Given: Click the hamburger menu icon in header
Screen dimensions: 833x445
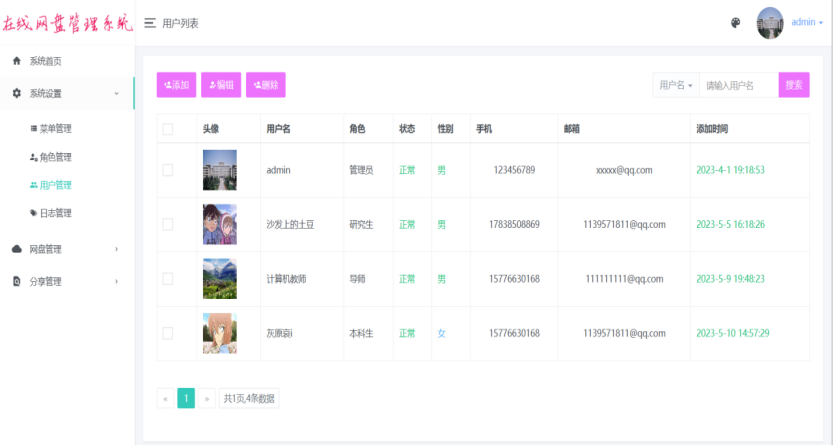Looking at the screenshot, I should pos(150,23).
